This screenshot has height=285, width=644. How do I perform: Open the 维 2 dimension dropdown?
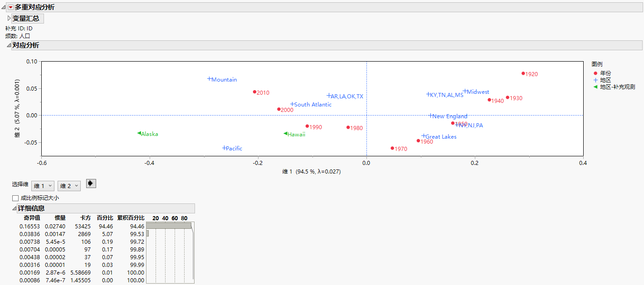(x=69, y=186)
